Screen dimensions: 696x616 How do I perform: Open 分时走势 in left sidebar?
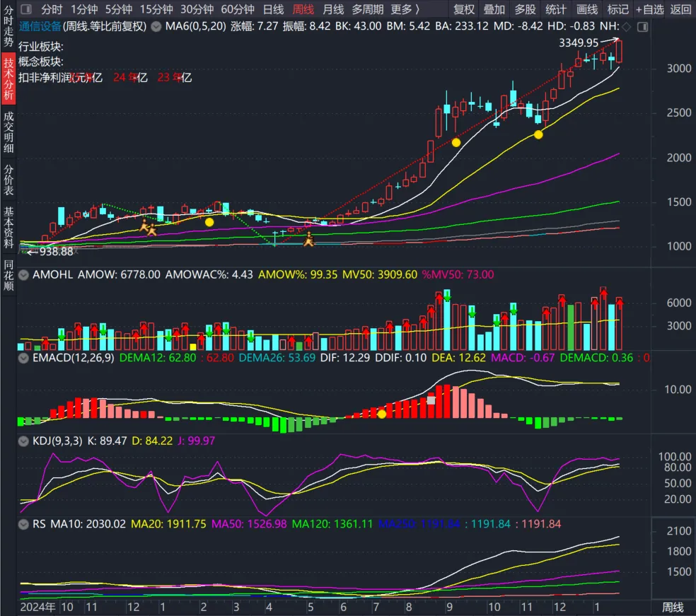pyautogui.click(x=8, y=26)
